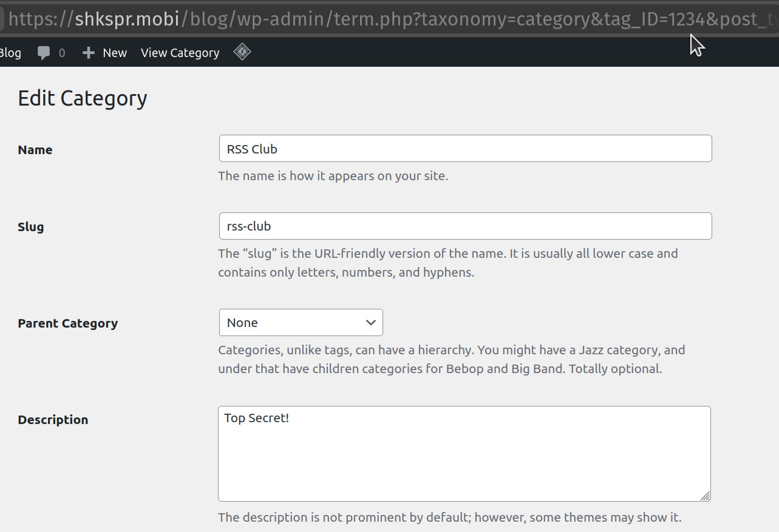Click the "Name" field label

pos(35,149)
